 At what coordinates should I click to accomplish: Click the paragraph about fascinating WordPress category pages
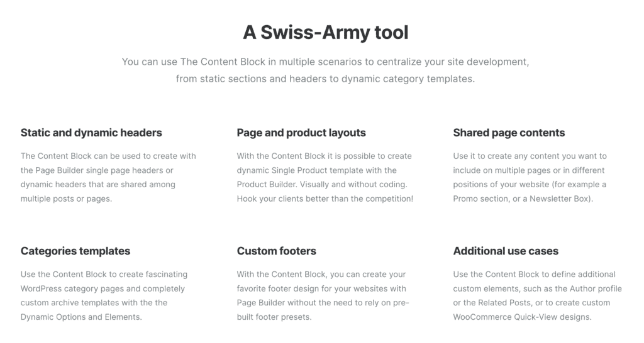pos(104,295)
